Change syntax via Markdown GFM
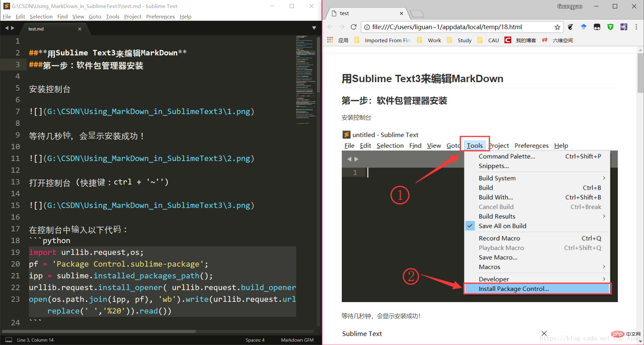The height and width of the screenshot is (345, 644). (297, 340)
